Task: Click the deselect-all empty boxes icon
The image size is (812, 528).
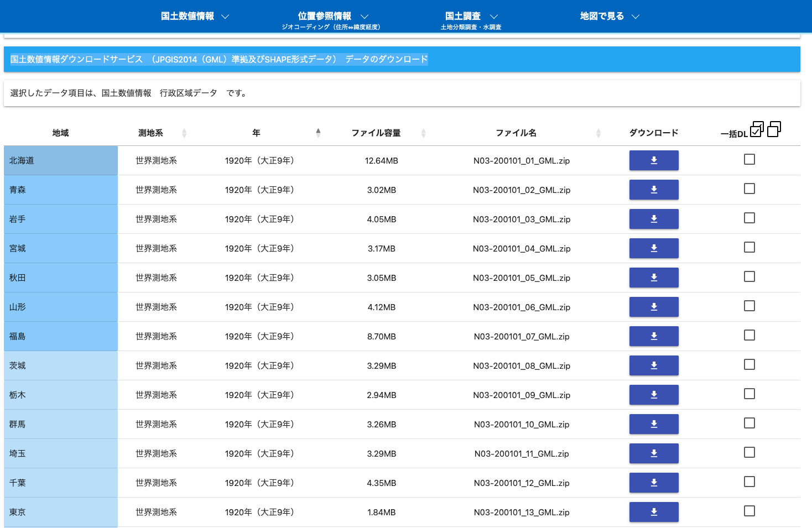Action: click(x=774, y=129)
